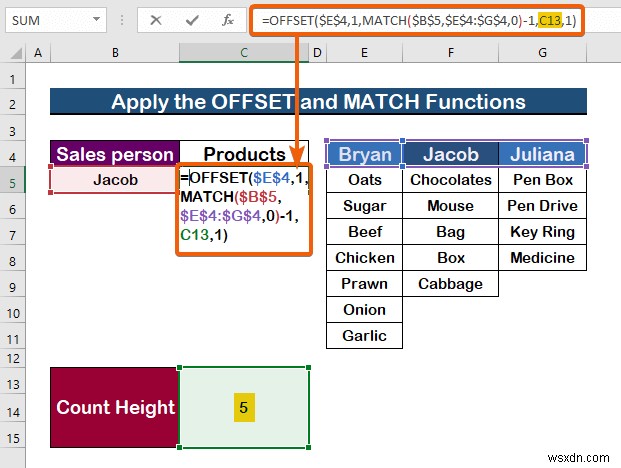The width and height of the screenshot is (621, 468).
Task: Select the 'Chocolates' cell
Action: pyautogui.click(x=450, y=180)
